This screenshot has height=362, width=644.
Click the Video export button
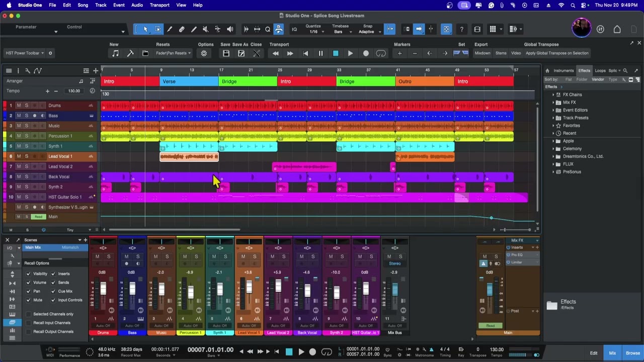point(516,53)
